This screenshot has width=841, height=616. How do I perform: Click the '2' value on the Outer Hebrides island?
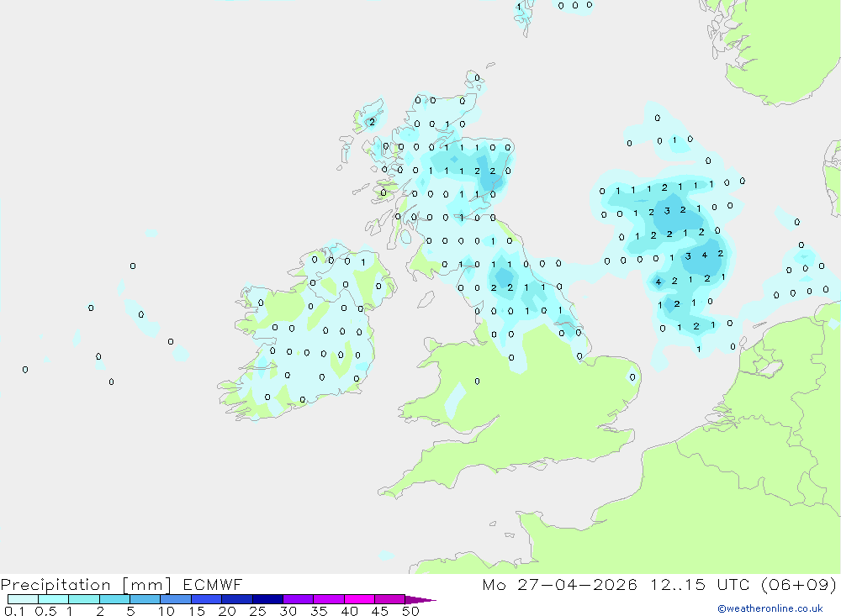[372, 122]
